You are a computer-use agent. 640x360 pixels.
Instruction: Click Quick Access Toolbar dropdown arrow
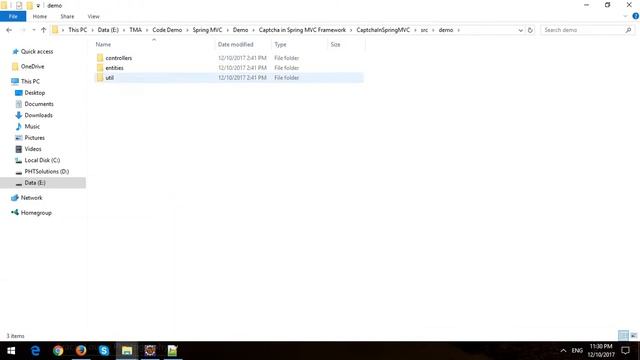[x=38, y=6]
